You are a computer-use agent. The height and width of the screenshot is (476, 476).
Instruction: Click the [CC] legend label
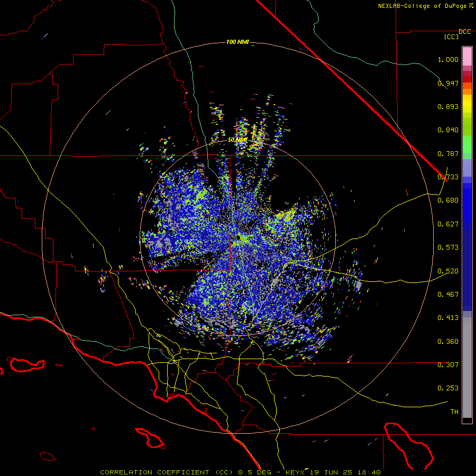click(x=451, y=36)
